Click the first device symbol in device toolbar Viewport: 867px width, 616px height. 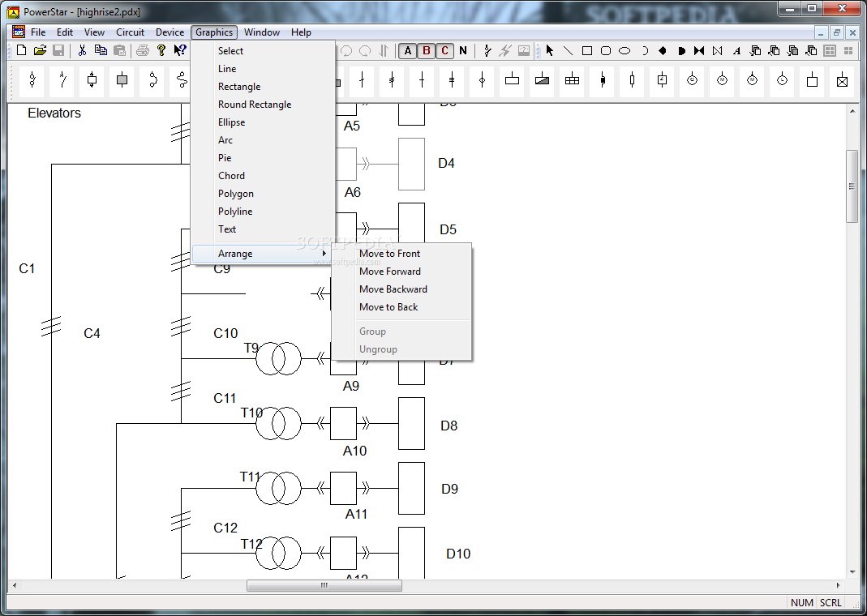click(32, 81)
